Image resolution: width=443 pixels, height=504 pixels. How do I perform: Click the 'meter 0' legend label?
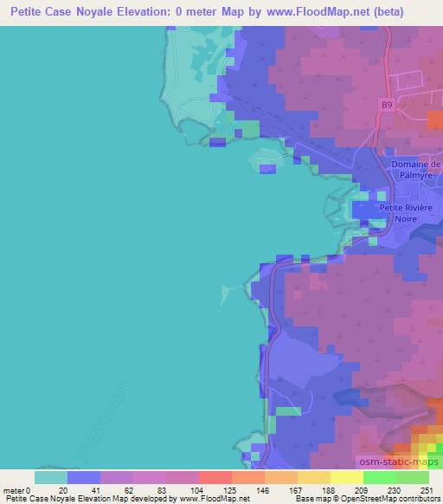(x=16, y=491)
